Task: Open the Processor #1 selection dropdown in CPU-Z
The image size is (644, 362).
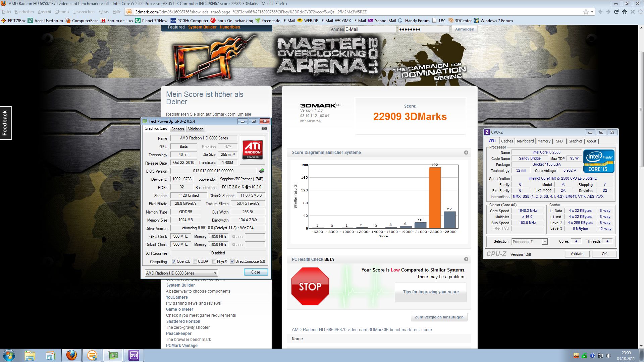Action: point(530,242)
